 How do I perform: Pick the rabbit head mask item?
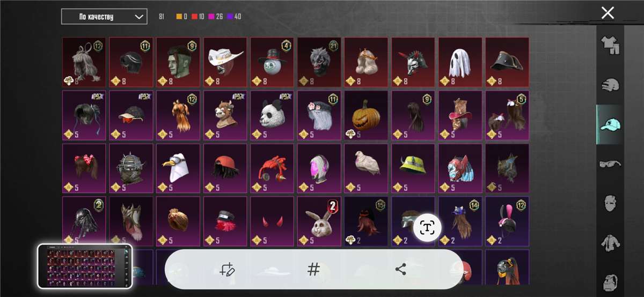coord(319,221)
